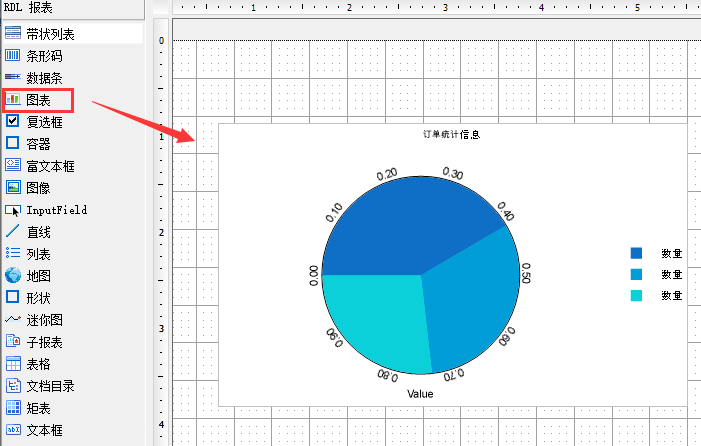Click the medium blue legend swatch
The width and height of the screenshot is (701, 446).
[x=636, y=274]
